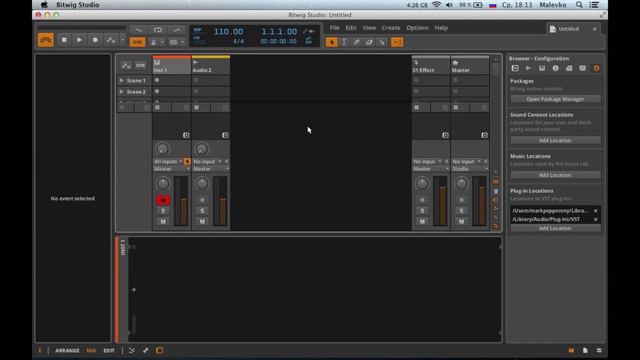Click Audio 2 volume fader
Image resolution: width=640 pixels, height=360 pixels.
point(222,201)
